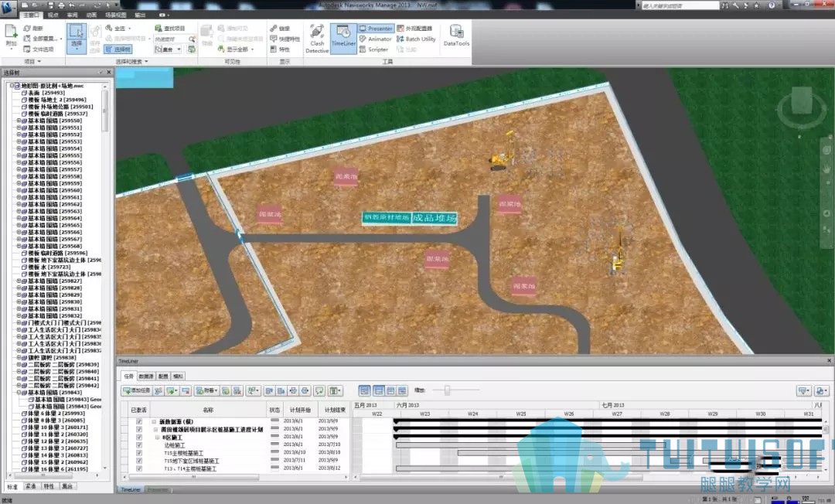The width and height of the screenshot is (835, 504).
Task: Run the Batch Utility
Action: (416, 39)
